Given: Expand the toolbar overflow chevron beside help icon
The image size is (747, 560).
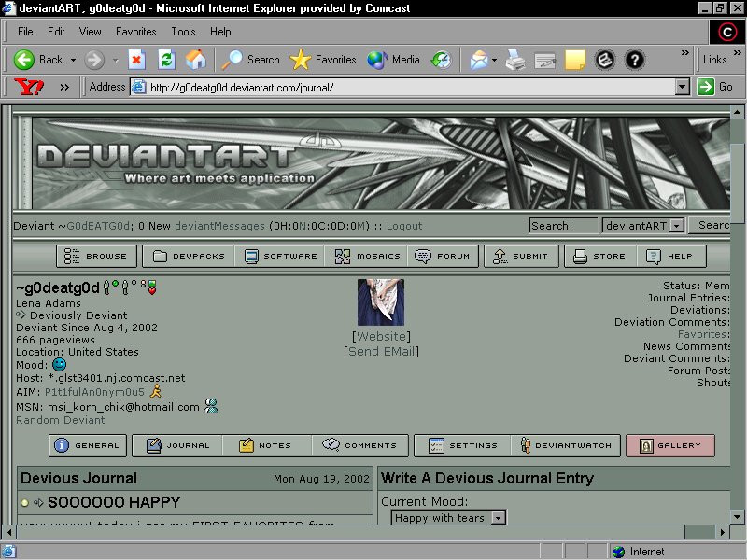Looking at the screenshot, I should (685, 52).
